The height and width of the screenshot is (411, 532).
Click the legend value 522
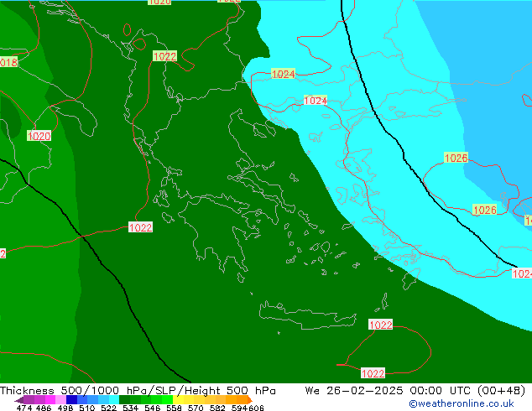pyautogui.click(x=108, y=408)
